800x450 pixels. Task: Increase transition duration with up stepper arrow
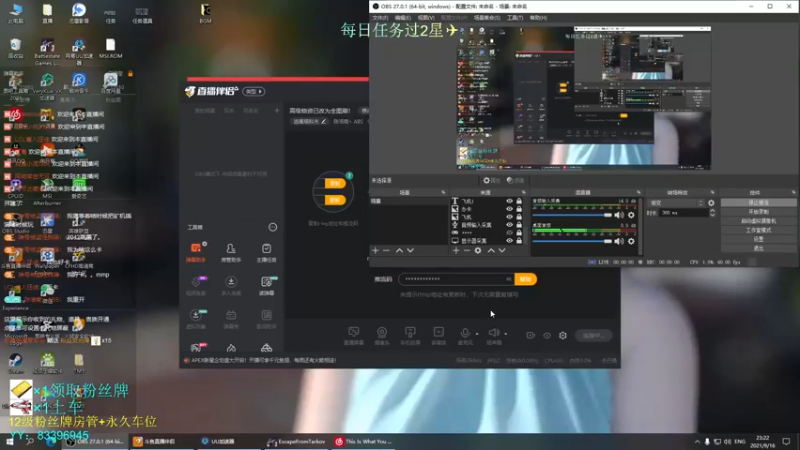pos(712,210)
